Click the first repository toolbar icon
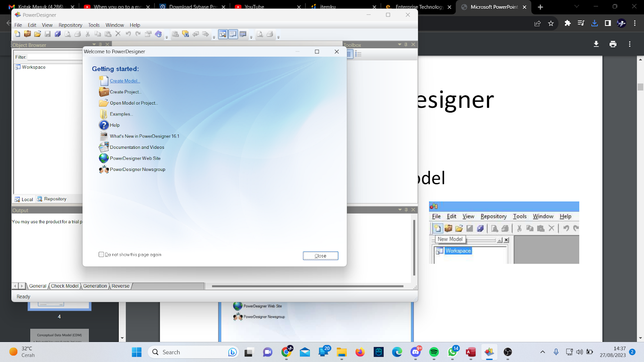Image resolution: width=644 pixels, height=362 pixels. [175, 34]
